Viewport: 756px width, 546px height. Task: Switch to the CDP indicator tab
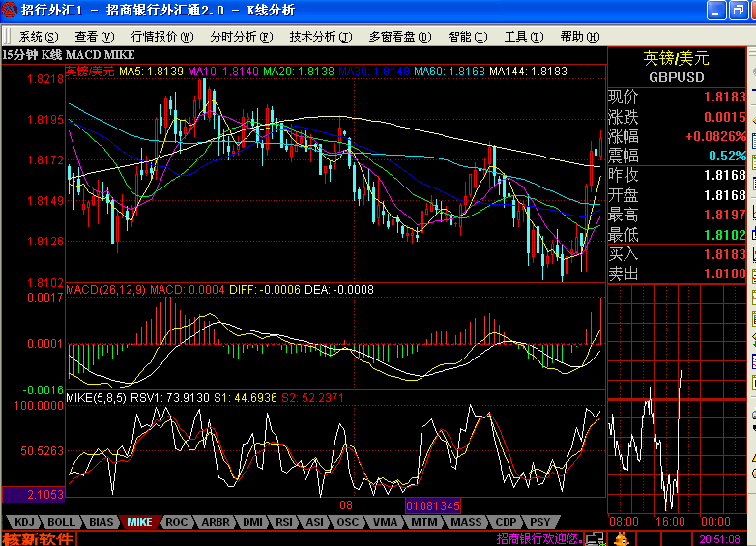click(506, 522)
